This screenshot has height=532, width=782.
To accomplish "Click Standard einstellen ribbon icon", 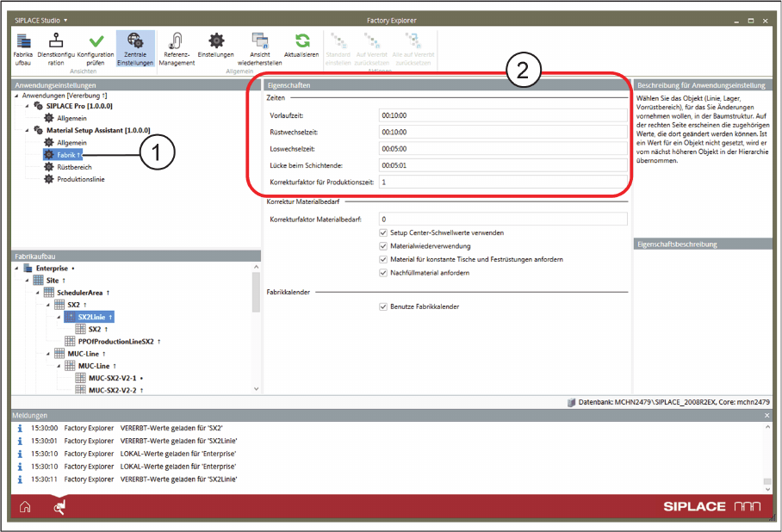I will 338,40.
